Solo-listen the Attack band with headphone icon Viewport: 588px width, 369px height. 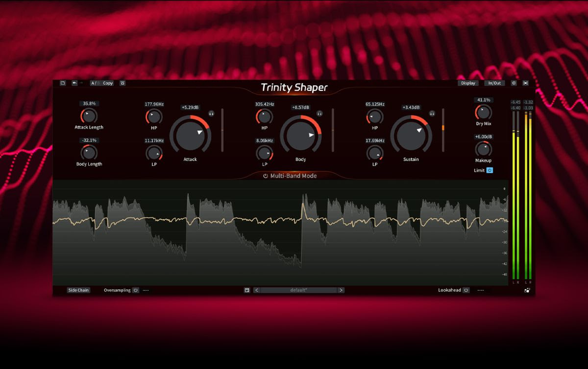pos(211,113)
